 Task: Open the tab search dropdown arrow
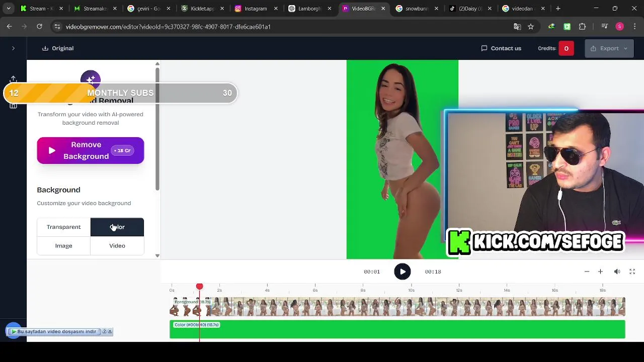click(x=8, y=9)
